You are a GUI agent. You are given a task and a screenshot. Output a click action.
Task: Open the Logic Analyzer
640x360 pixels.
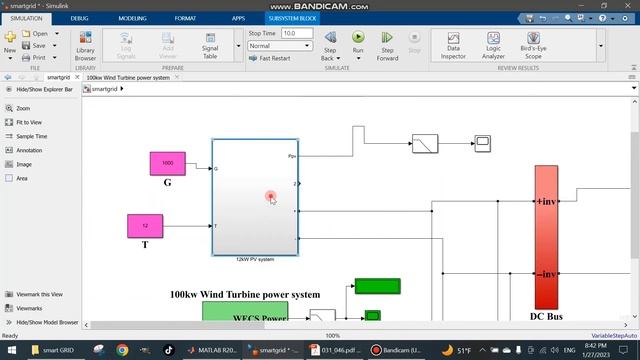pos(493,46)
